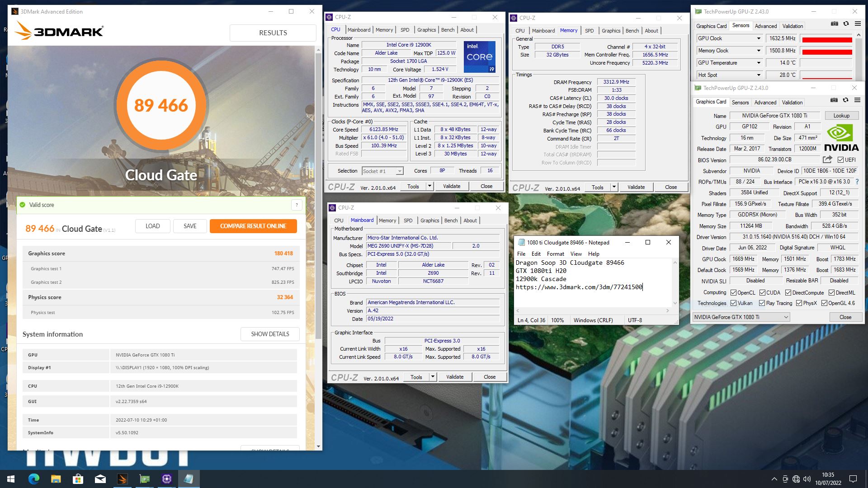Toggle the DirectML checkbox
The image size is (868, 488).
point(831,293)
